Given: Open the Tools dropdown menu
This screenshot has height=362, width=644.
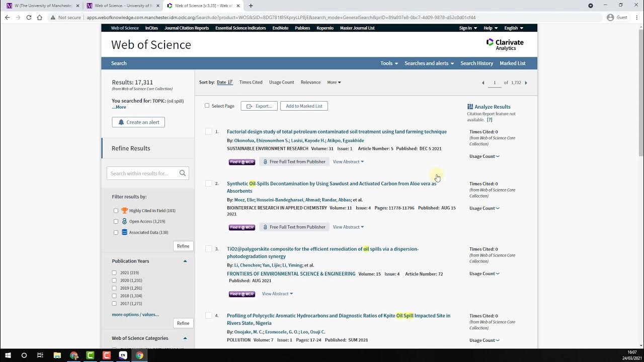Looking at the screenshot, I should point(389,63).
